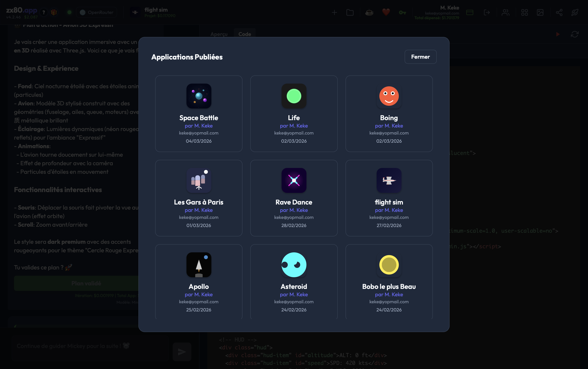
Task: Open the Apollo rocket icon
Action: (199, 265)
